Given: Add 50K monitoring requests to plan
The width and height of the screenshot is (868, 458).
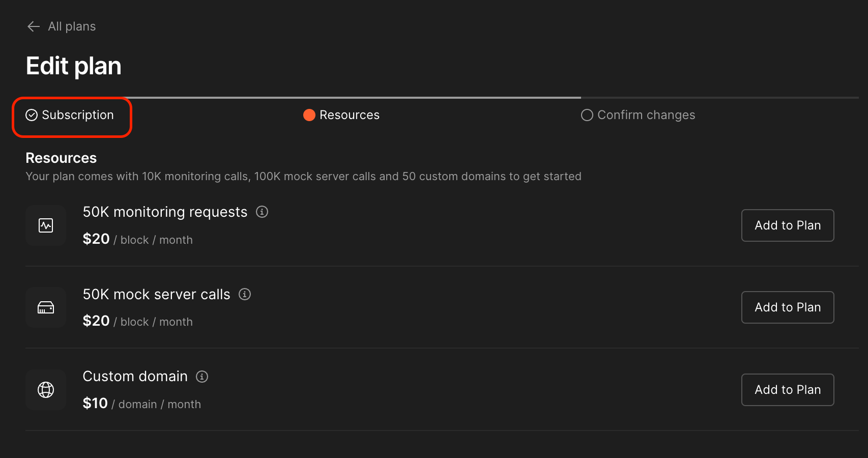Looking at the screenshot, I should click(x=787, y=225).
